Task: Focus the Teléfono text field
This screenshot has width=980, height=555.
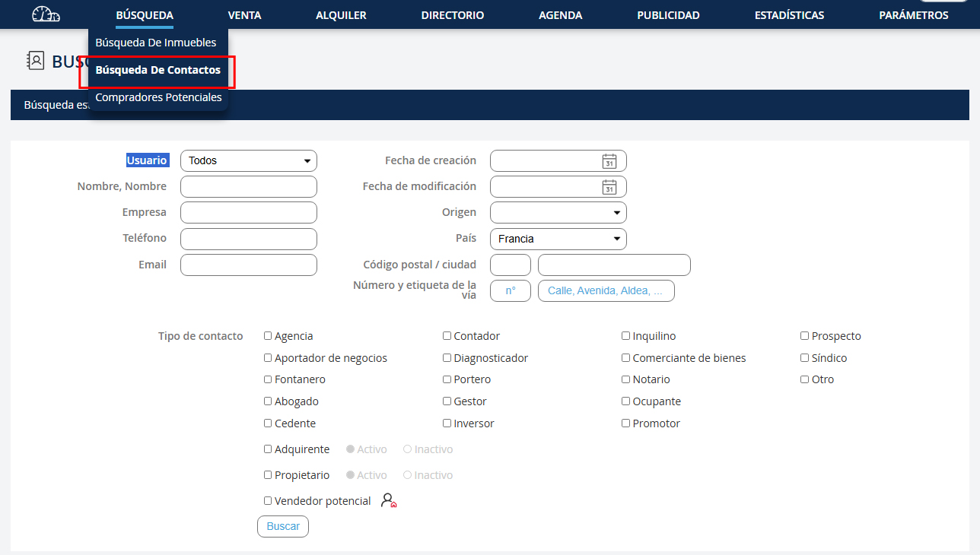Action: 248,239
